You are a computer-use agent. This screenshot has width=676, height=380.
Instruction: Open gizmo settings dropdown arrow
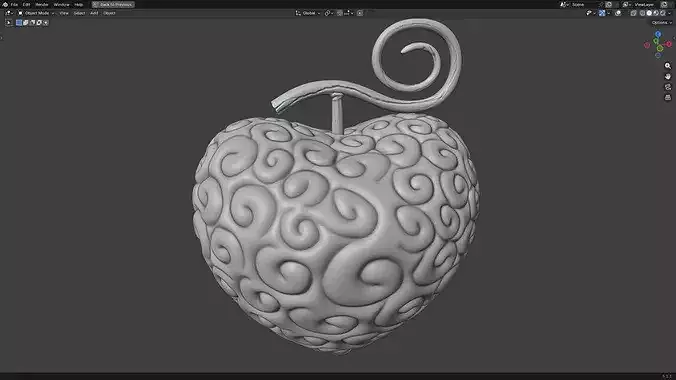(608, 13)
